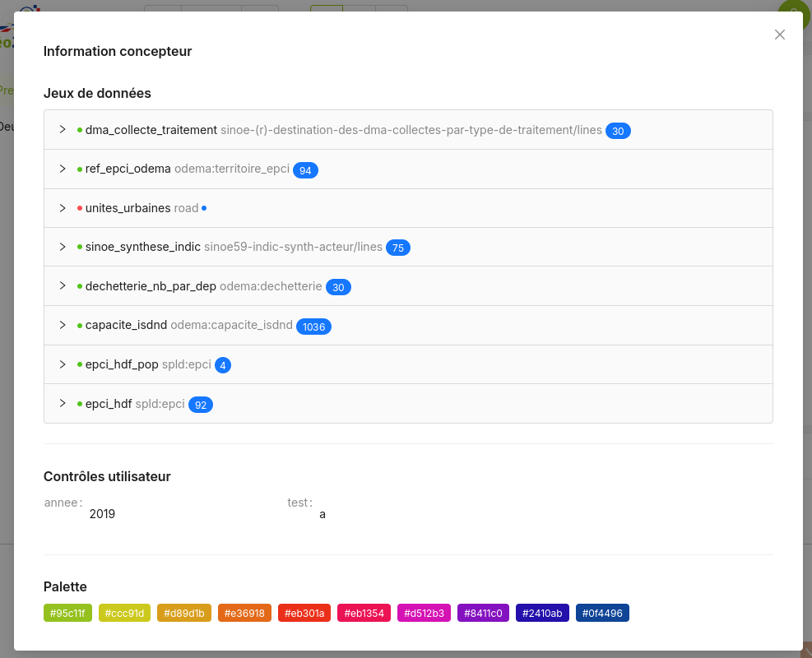Click the green #95c11f palette swatch
Image resolution: width=812 pixels, height=658 pixels.
point(67,613)
